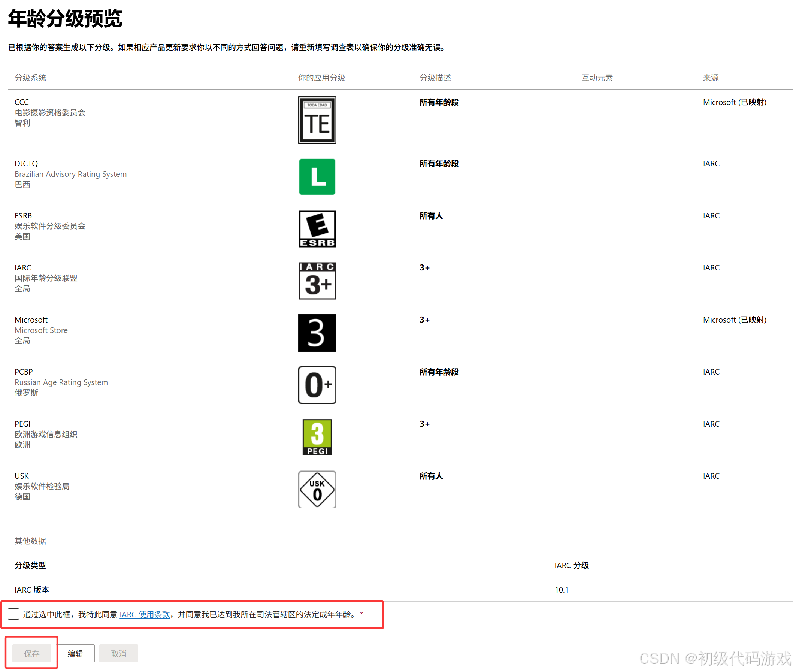Click the IARC 版本 value 10.1
This screenshot has height=672, width=793.
click(x=561, y=589)
